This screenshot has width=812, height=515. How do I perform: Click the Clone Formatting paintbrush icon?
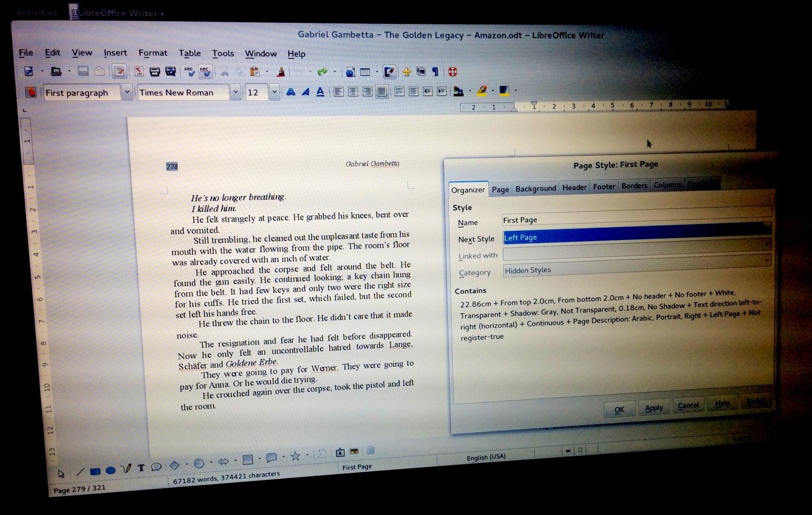(281, 72)
